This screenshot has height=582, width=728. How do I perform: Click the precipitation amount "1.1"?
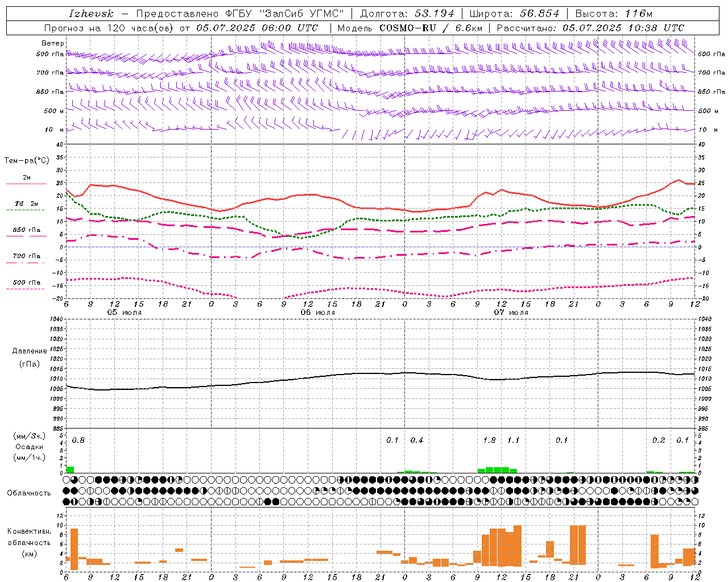tap(513, 440)
